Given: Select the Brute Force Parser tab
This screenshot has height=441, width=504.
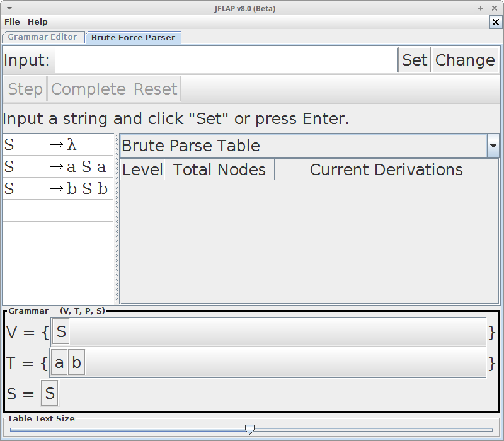Looking at the screenshot, I should 133,37.
